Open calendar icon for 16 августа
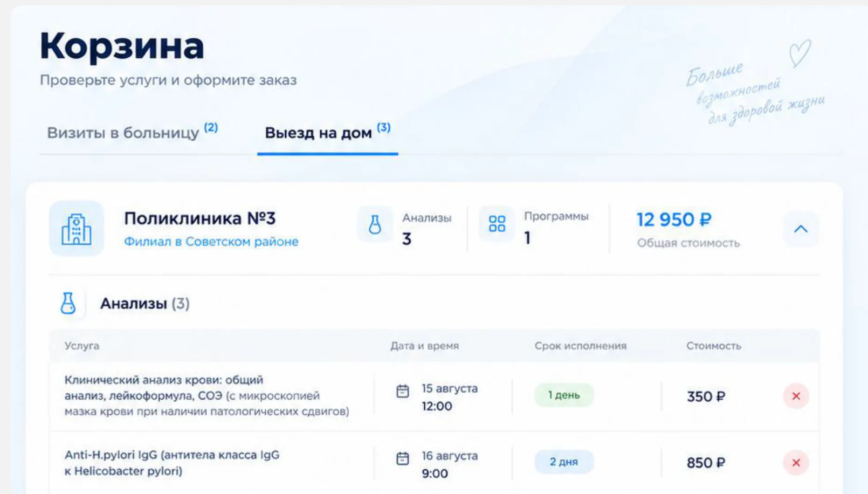 click(x=403, y=458)
